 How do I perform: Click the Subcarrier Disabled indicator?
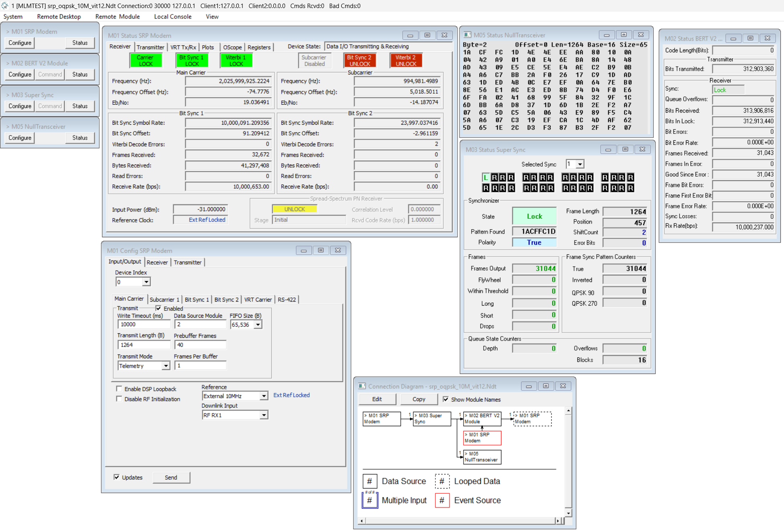314,60
